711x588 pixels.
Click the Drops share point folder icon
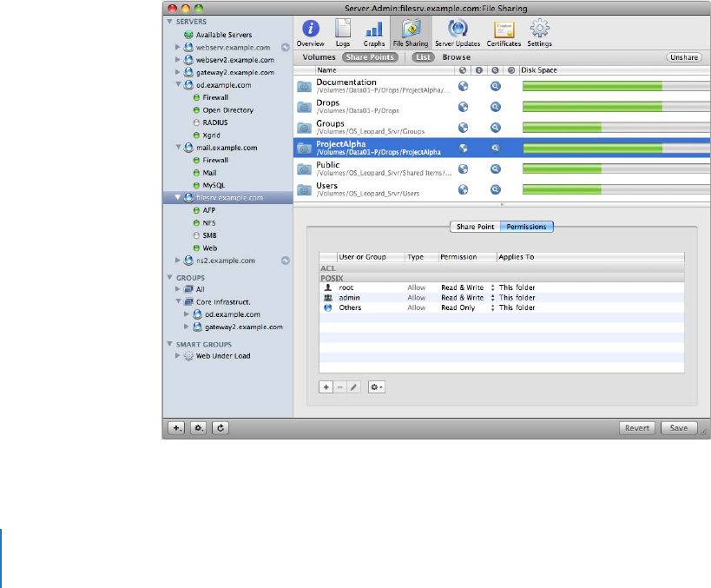[304, 107]
